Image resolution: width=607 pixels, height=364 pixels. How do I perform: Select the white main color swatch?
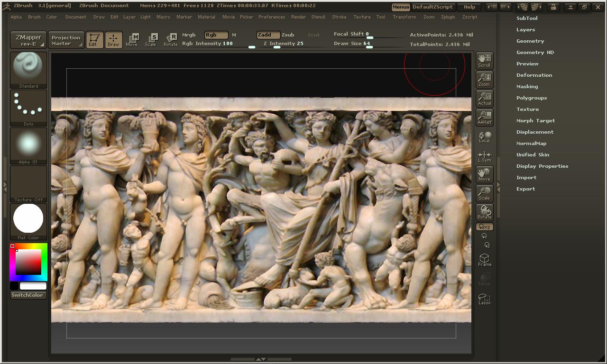pos(33,286)
